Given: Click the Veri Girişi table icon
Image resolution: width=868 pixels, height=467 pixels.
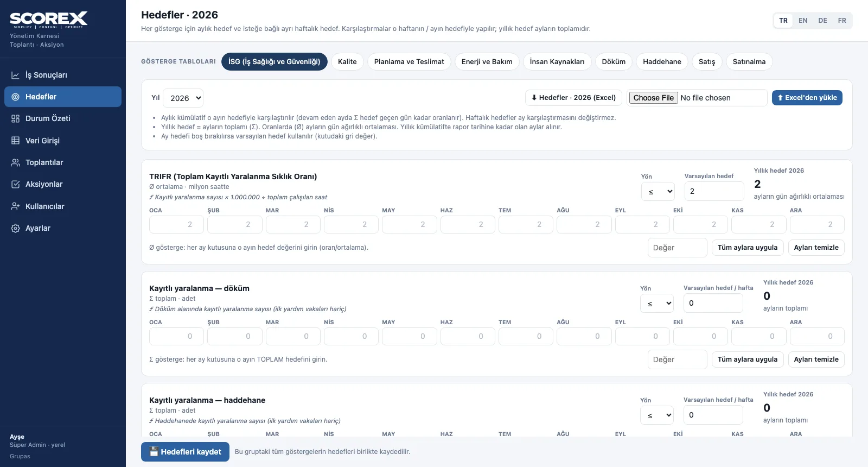Looking at the screenshot, I should tap(16, 141).
